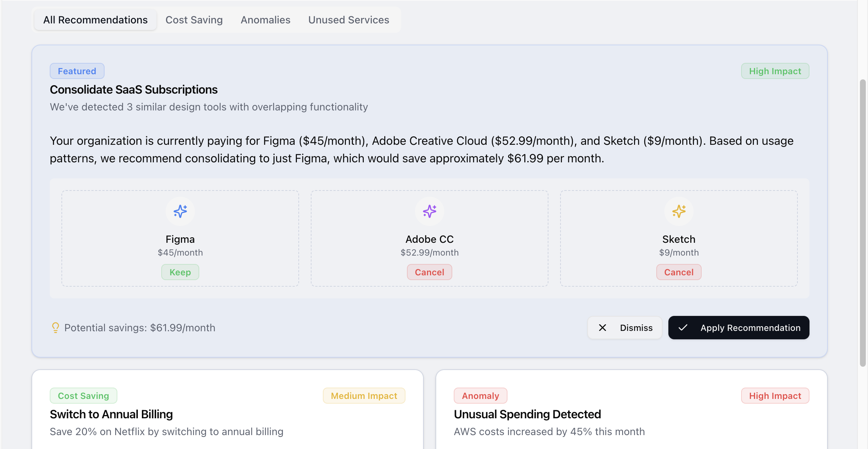Click the Figma name label

(180, 239)
